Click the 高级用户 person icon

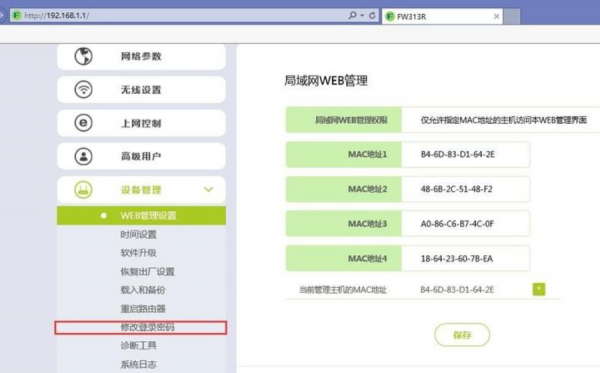(83, 156)
